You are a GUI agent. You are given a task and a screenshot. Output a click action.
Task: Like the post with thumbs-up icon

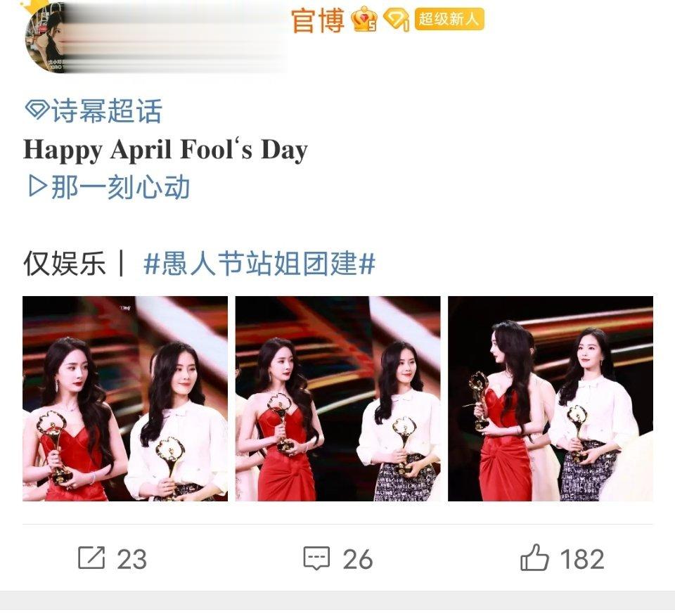[x=534, y=558]
